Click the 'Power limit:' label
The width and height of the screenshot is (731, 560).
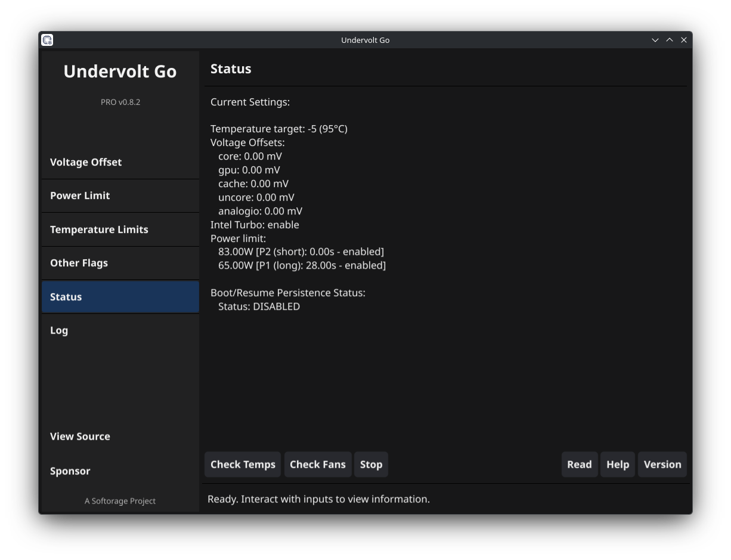pyautogui.click(x=238, y=238)
